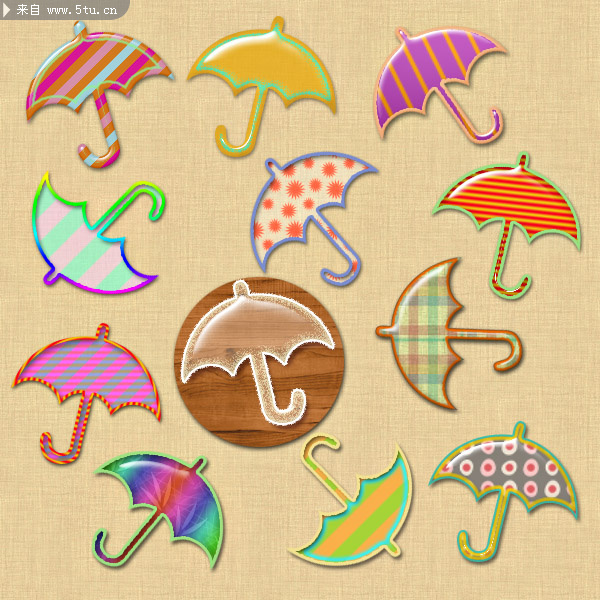Select the red striped umbrella with green outline
Screen dimensions: 600x600
pyautogui.click(x=508, y=205)
